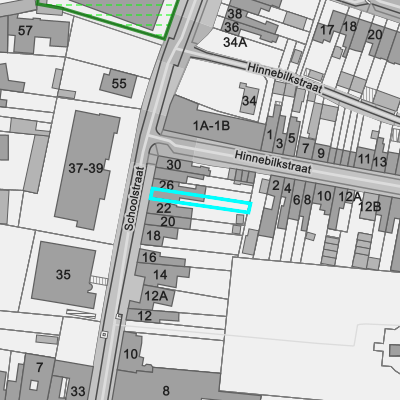Select building 55
Viewport: 400px width, 400px height.
[119, 83]
